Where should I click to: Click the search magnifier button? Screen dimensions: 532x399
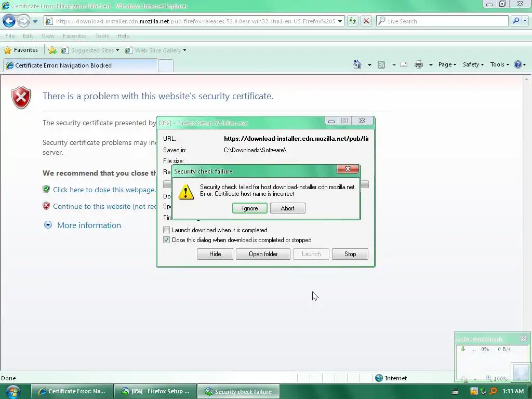516,21
